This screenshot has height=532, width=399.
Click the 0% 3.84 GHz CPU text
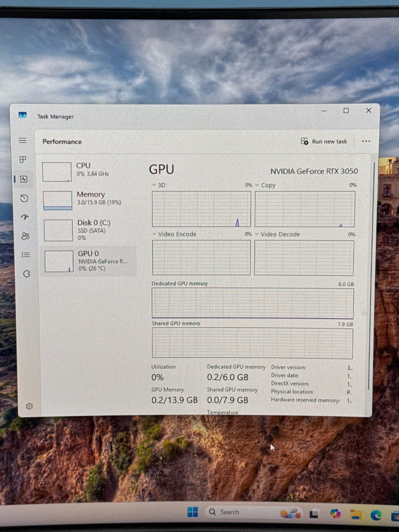(x=93, y=174)
